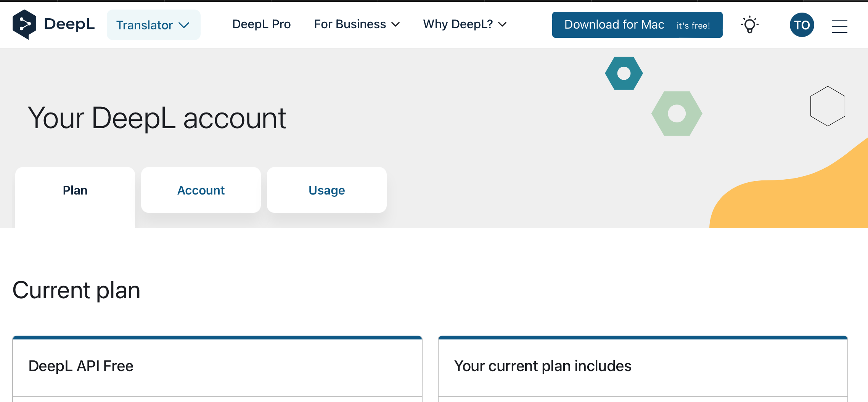This screenshot has height=402, width=868.
Task: Click the light green hexagon nut graphic
Action: click(677, 113)
